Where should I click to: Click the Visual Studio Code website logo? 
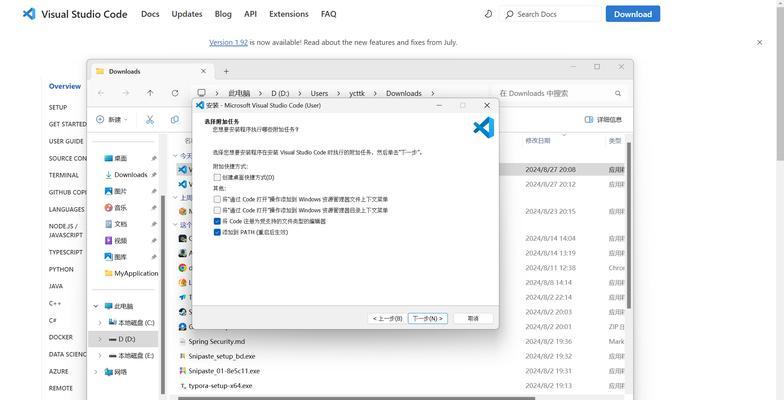29,14
